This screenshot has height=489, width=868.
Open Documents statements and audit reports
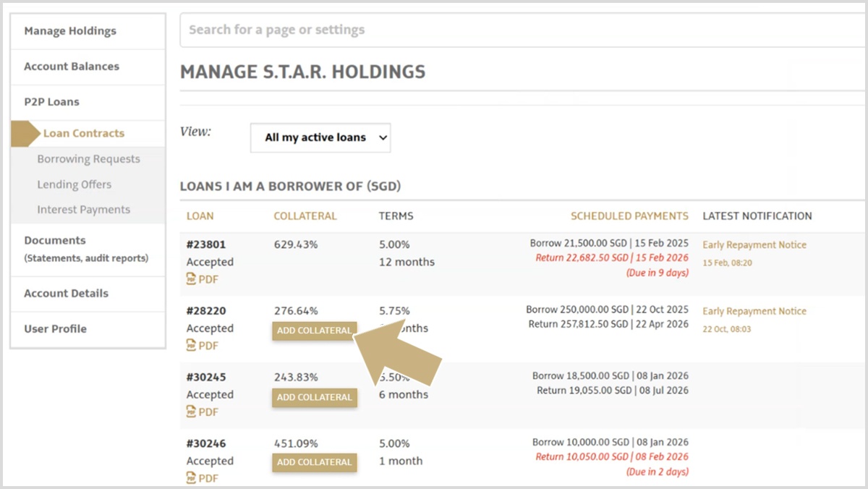[86, 249]
